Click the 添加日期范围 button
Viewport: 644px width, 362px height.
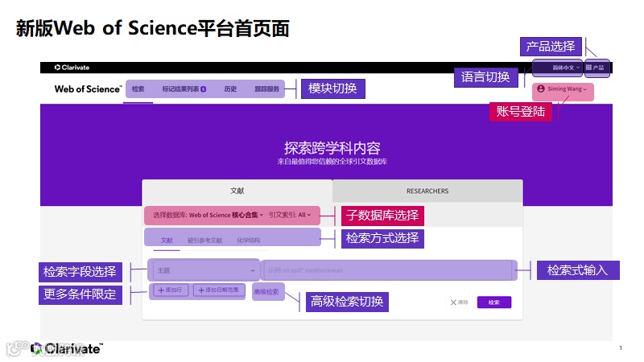click(218, 290)
